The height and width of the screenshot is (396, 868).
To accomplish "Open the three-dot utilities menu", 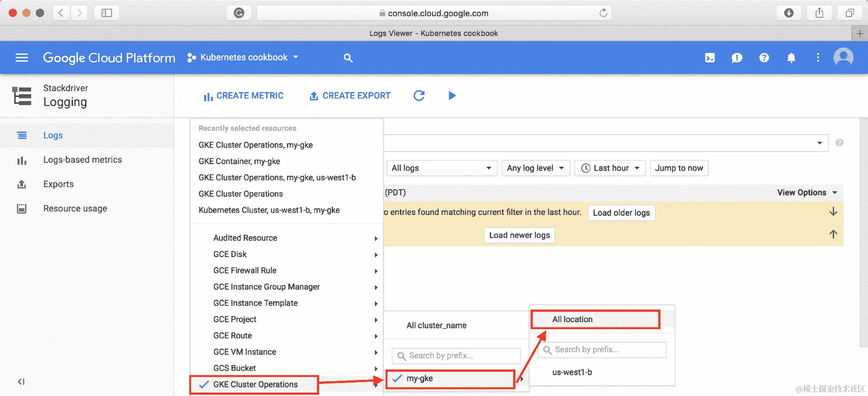I will (x=818, y=58).
